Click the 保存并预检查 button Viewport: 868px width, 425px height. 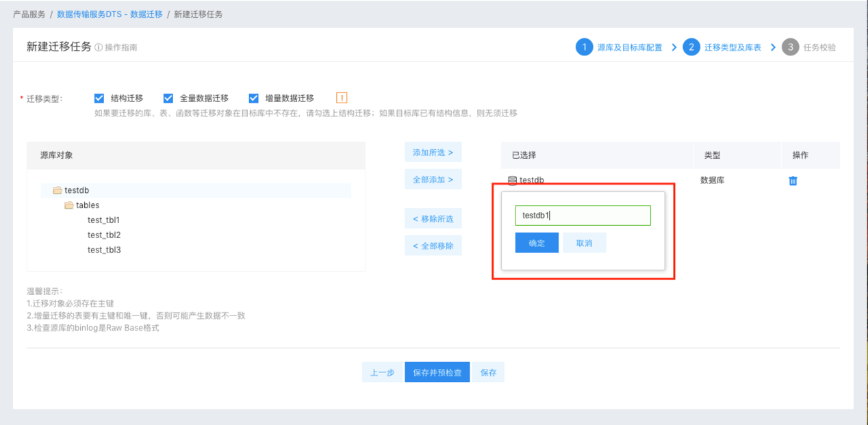[x=437, y=372]
